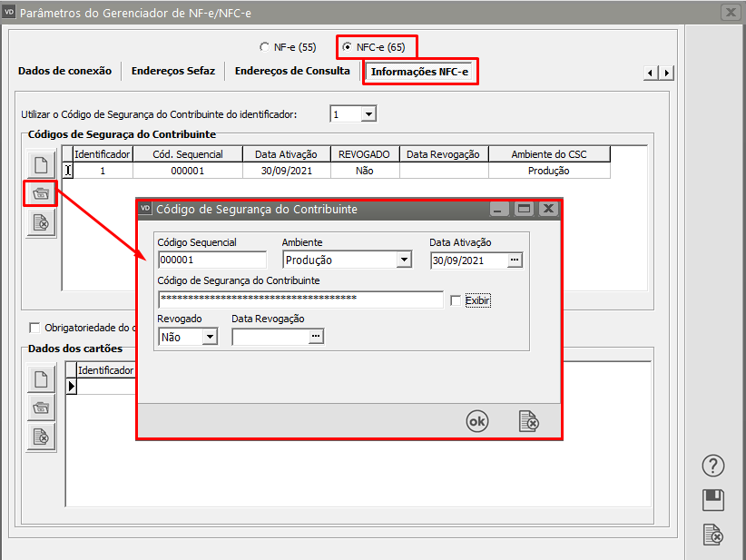This screenshot has width=746, height=560.
Task: Toggle the Obrigatoriedade checkbox
Action: [x=35, y=328]
